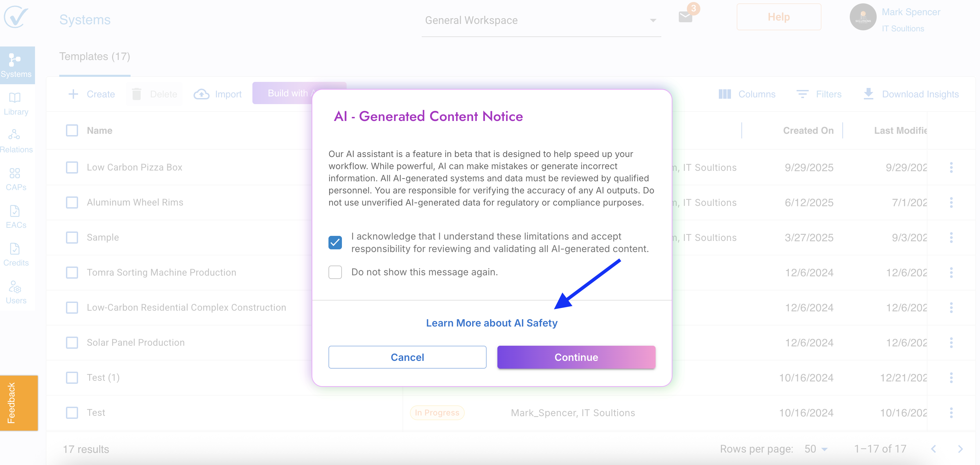Open row options for Aluminum Wheel Rims
The image size is (980, 465).
(951, 202)
